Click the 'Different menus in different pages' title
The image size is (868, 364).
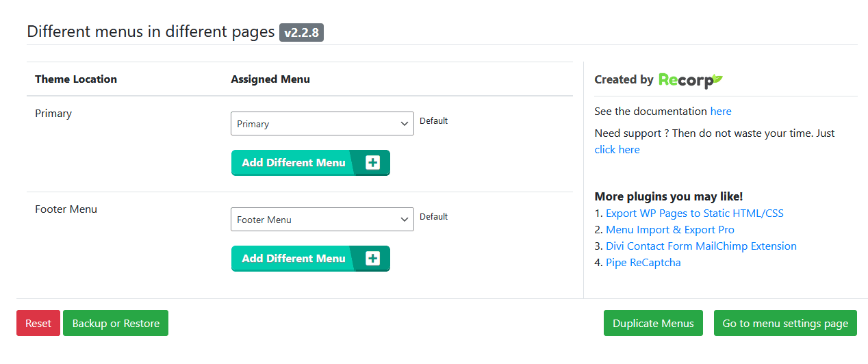[x=151, y=32]
